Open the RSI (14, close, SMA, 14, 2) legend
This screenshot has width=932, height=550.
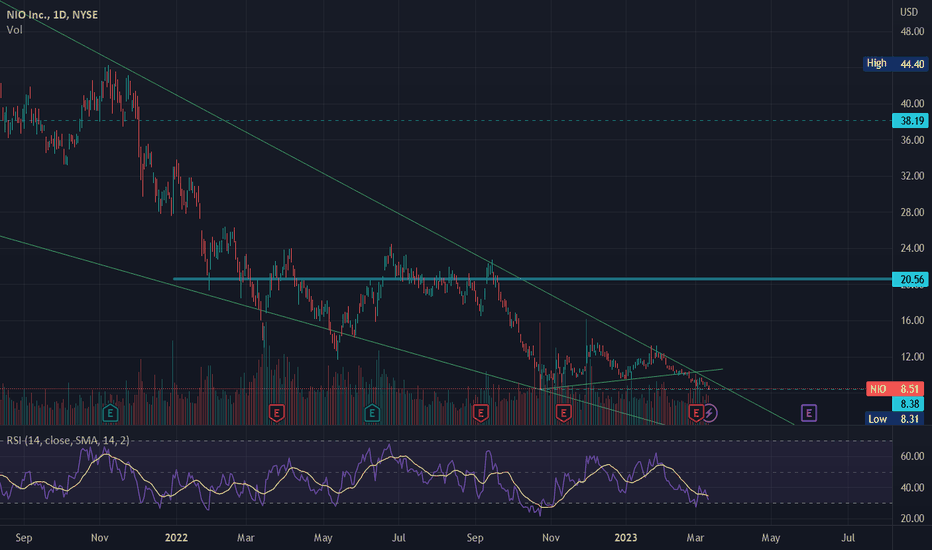[68, 441]
